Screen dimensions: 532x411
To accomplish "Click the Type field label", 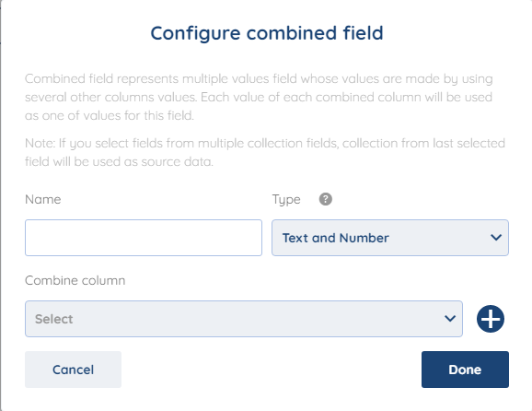I will pos(286,200).
